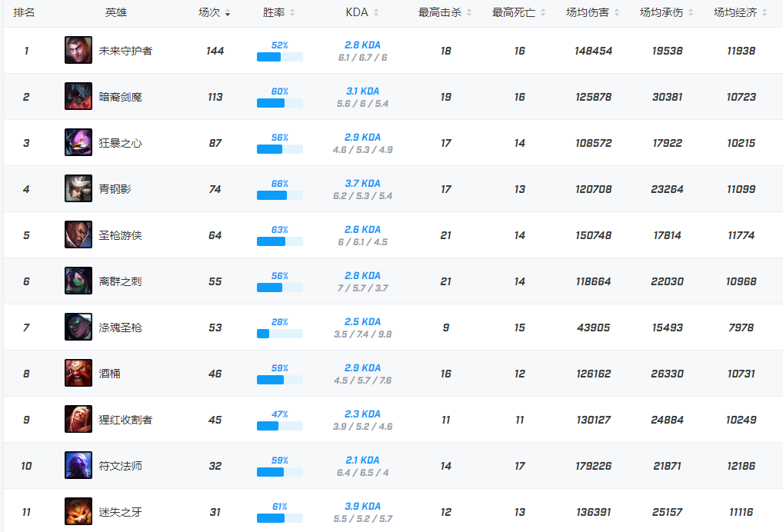The image size is (783, 532).
Task: Click 符文法师 hero portrait
Action: tap(78, 465)
